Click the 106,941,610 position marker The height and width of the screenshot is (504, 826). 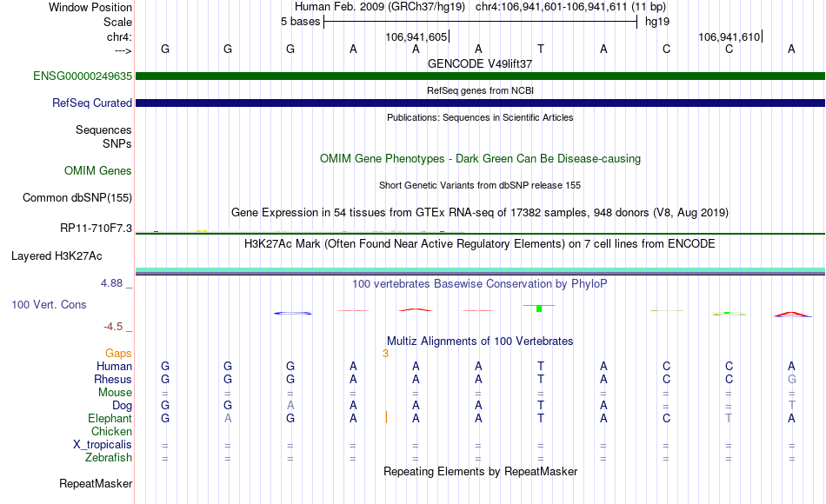point(730,36)
